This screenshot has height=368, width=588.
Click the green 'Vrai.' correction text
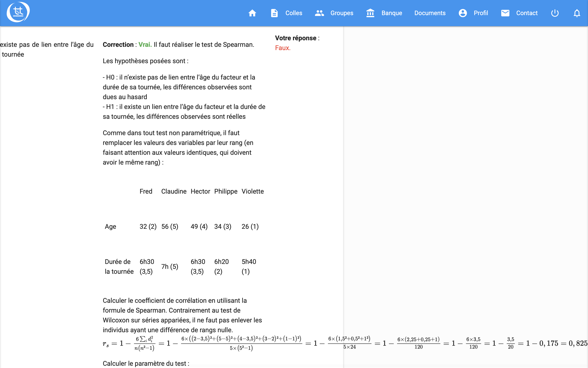click(x=145, y=45)
